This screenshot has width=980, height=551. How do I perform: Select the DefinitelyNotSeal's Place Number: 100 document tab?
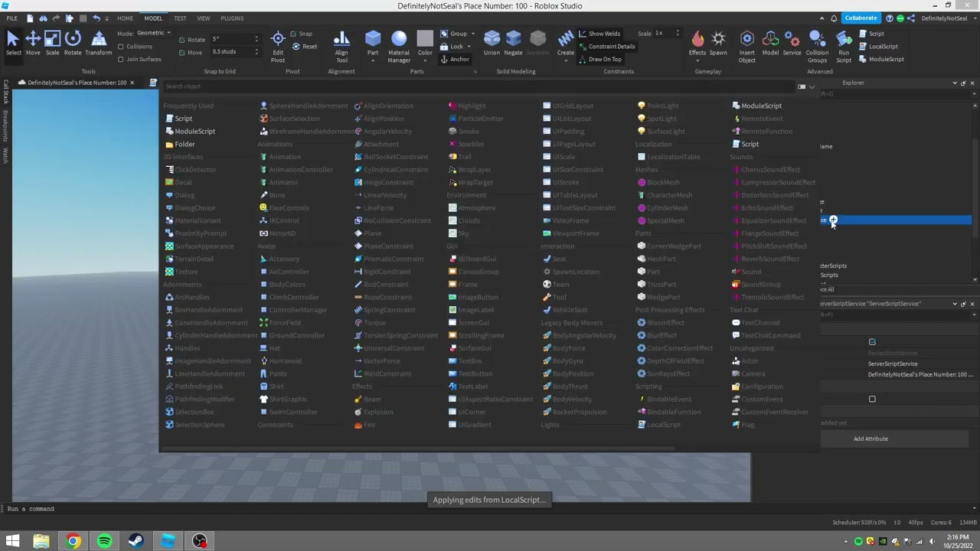pos(77,82)
